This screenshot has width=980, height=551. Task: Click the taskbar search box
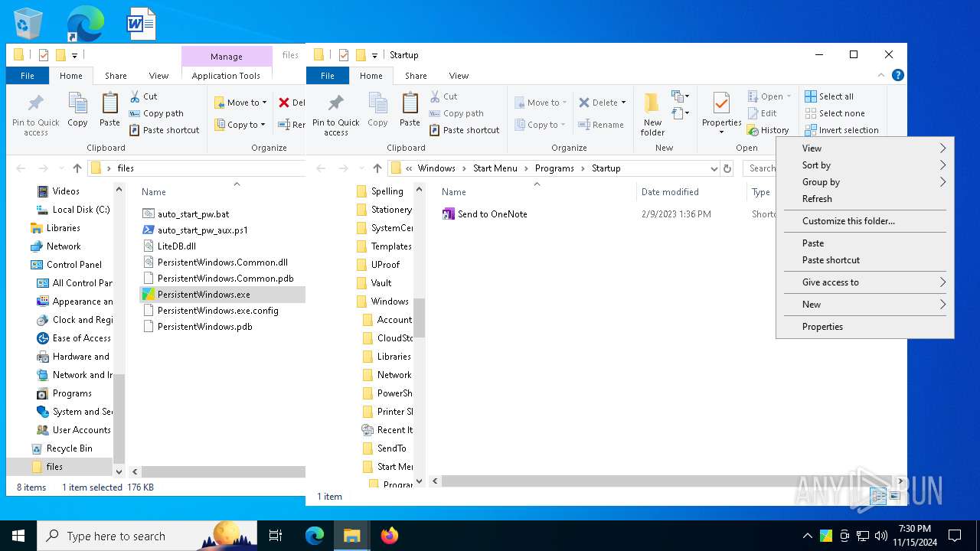(x=147, y=536)
